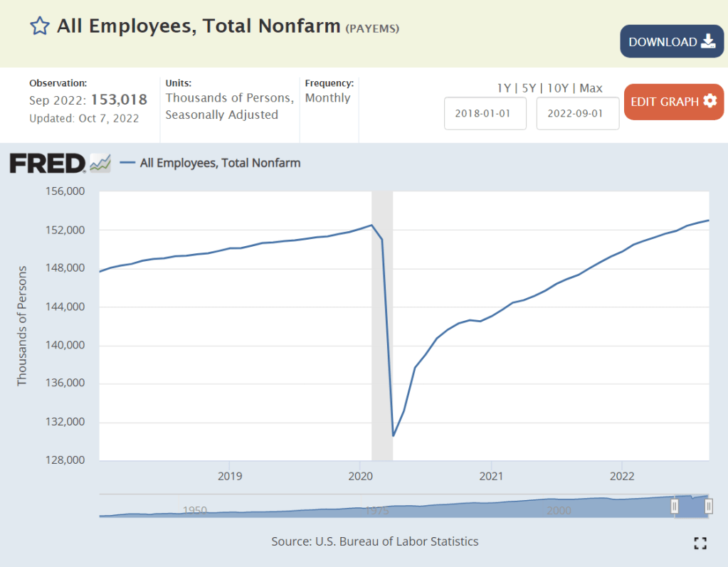Viewport: 728px width, 567px height.
Task: Click the DOWNLOAD button
Action: pyautogui.click(x=671, y=41)
